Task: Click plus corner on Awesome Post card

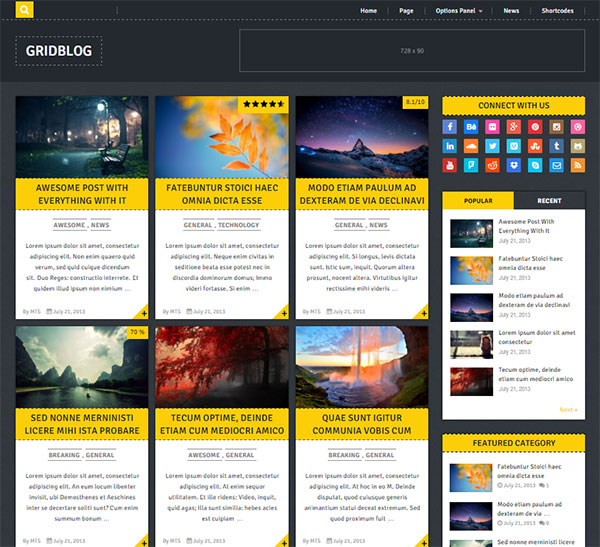Action: [143, 313]
